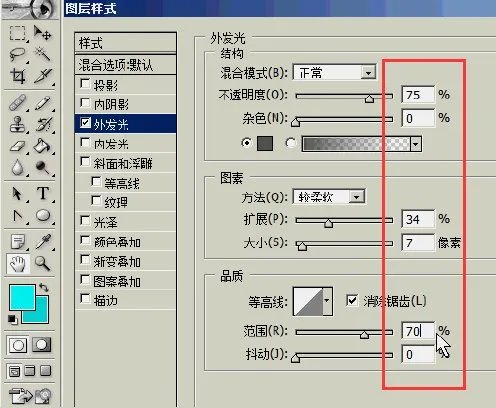Select the Magic Wand tool
Screen dimensions: 496x408
click(42, 54)
